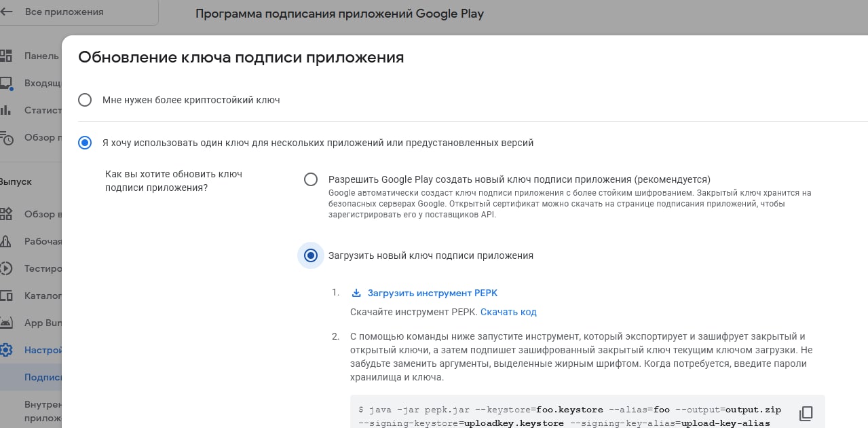Click the 'Программа подписания приложений Google Play' heading
Viewport: 868px width, 428px height.
tap(339, 14)
